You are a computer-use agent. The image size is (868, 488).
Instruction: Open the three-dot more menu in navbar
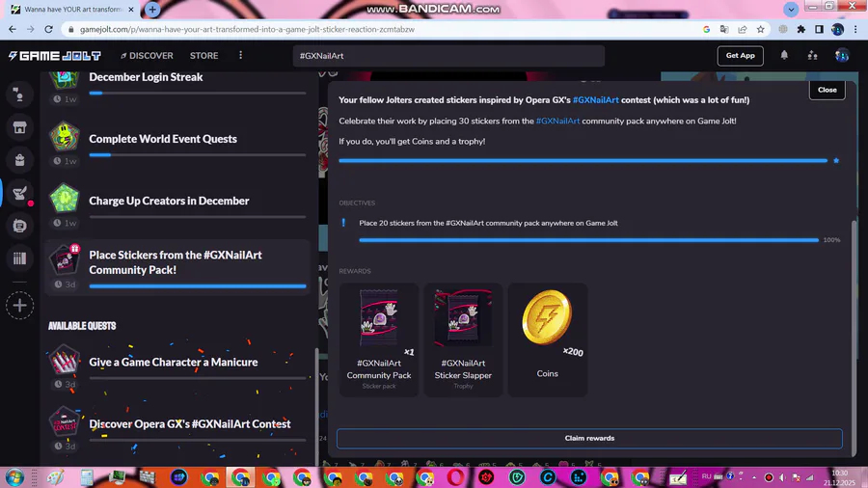[240, 55]
